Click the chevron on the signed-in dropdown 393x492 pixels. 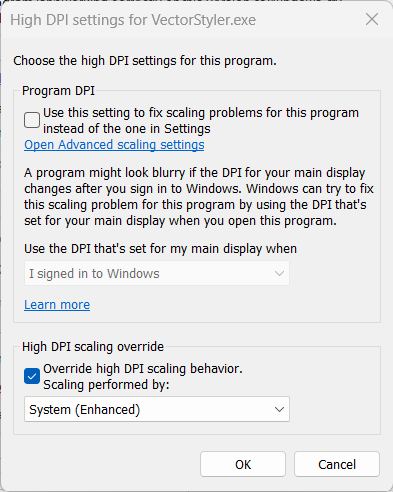279,274
